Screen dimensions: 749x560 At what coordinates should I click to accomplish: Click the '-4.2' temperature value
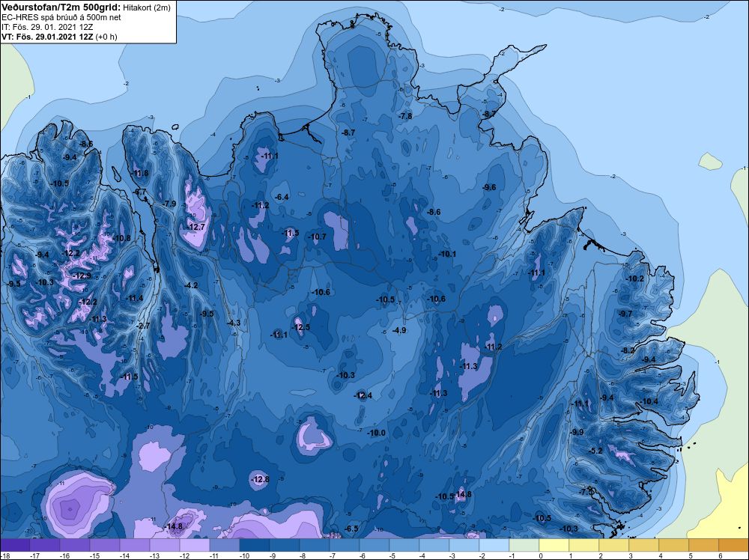[191, 285]
